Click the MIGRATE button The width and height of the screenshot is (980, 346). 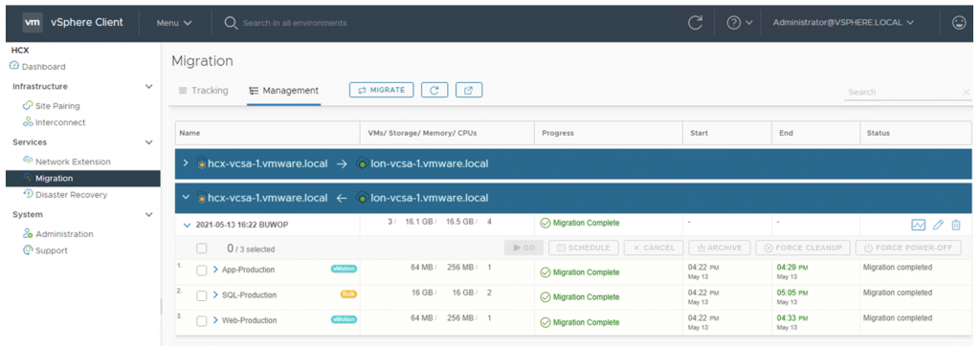pos(381,90)
